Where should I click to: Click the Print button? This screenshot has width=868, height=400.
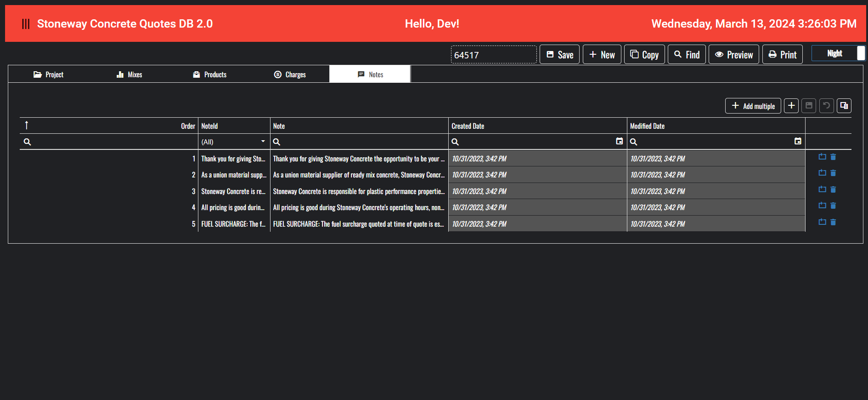(783, 55)
